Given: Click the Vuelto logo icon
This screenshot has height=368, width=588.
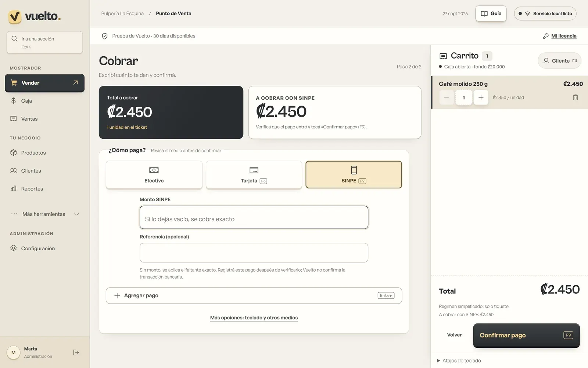Looking at the screenshot, I should (15, 17).
